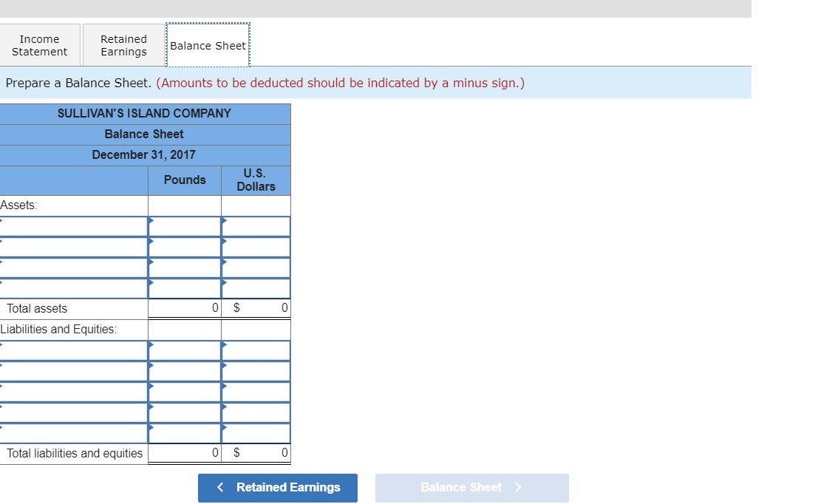This screenshot has height=504, width=815.
Task: Switch to the Retained Earnings tab
Action: click(x=123, y=45)
